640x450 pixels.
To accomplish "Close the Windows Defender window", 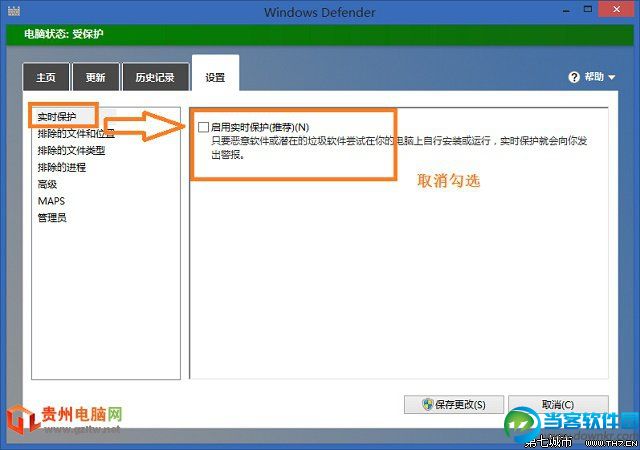I will tap(616, 9).
